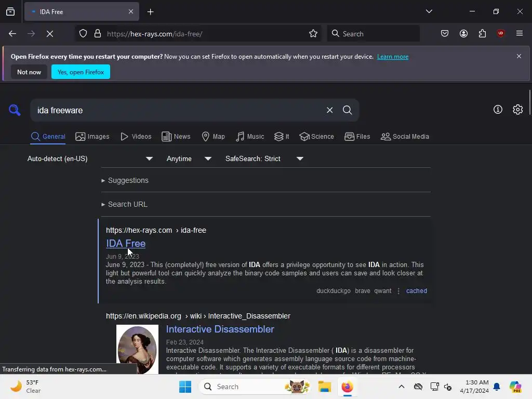Open the Save to Pocket icon
Image resolution: width=532 pixels, height=399 pixels.
[x=445, y=34]
